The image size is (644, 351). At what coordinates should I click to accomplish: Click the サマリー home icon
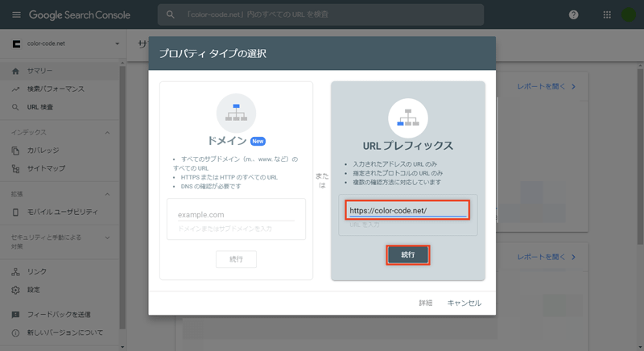point(15,71)
